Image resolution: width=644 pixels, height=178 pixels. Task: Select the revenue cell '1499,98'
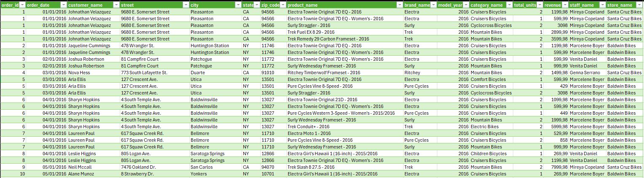(x=556, y=73)
